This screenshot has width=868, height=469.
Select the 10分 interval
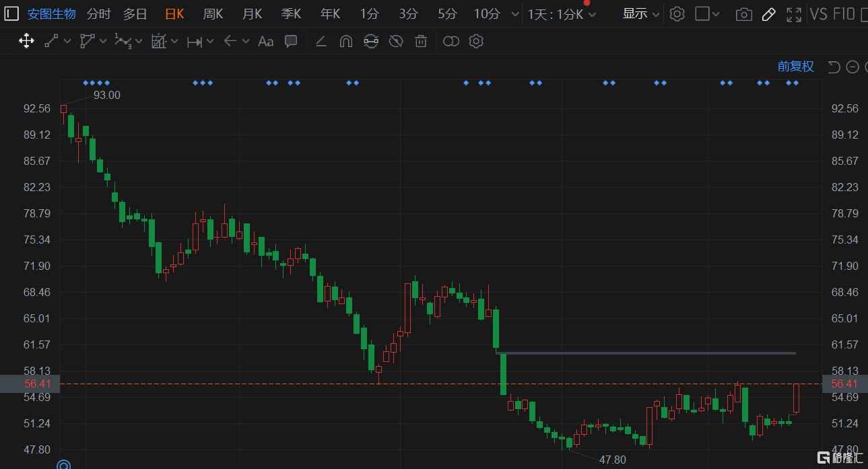tap(487, 13)
